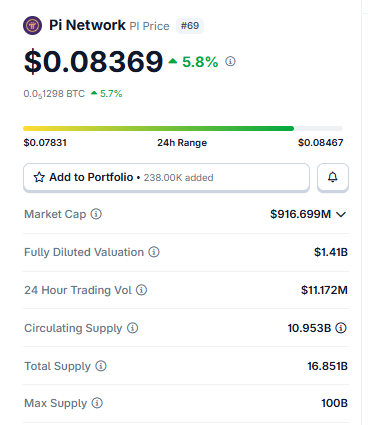368x425 pixels.
Task: Click info icon beside 10.953B value
Action: coord(341,328)
